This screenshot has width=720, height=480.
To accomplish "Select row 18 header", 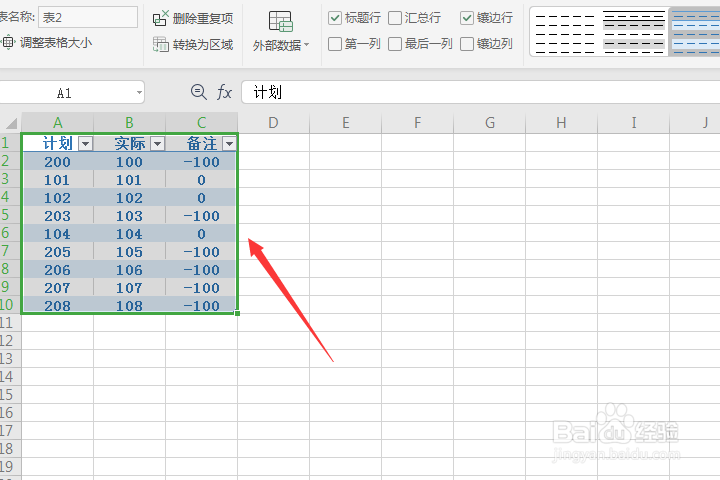I will click(x=10, y=449).
